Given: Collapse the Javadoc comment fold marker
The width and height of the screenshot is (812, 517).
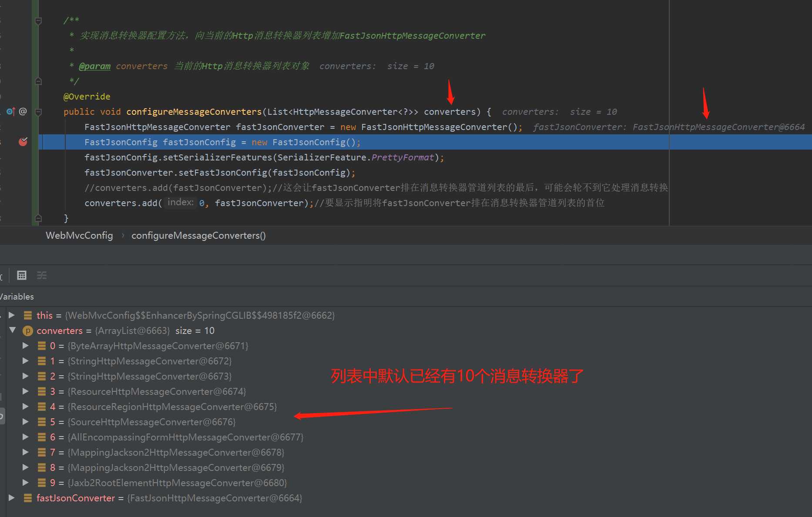Looking at the screenshot, I should tap(38, 20).
